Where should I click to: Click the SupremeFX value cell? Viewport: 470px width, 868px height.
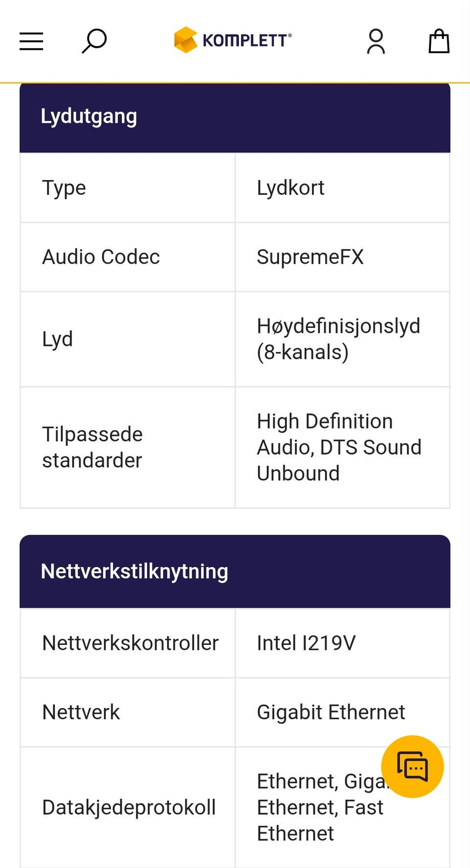click(x=310, y=257)
